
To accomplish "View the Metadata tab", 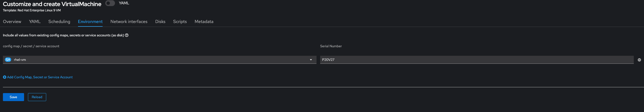I will pyautogui.click(x=204, y=22).
